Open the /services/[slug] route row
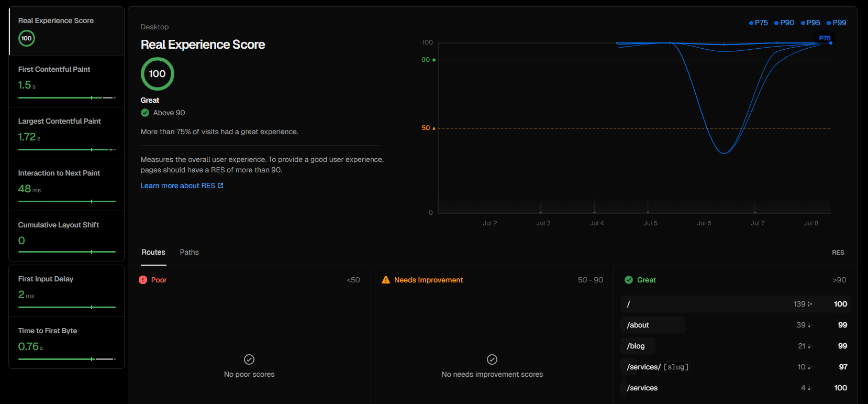Screen dimensions: 868x404 pos(736,367)
